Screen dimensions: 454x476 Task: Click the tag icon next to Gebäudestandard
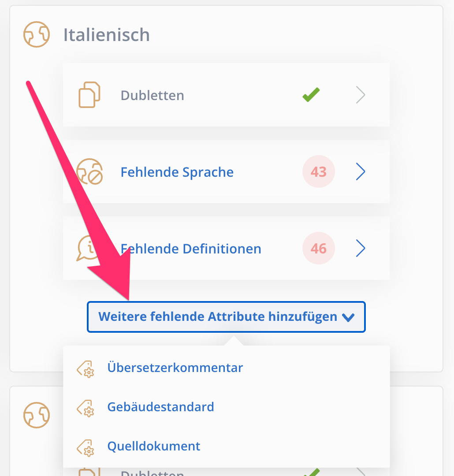coord(86,408)
